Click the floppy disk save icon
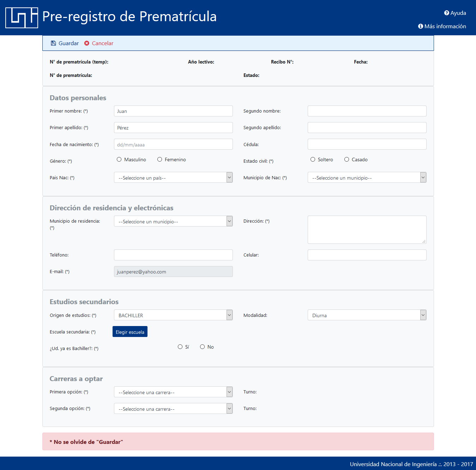The width and height of the screenshot is (476, 470). point(53,43)
